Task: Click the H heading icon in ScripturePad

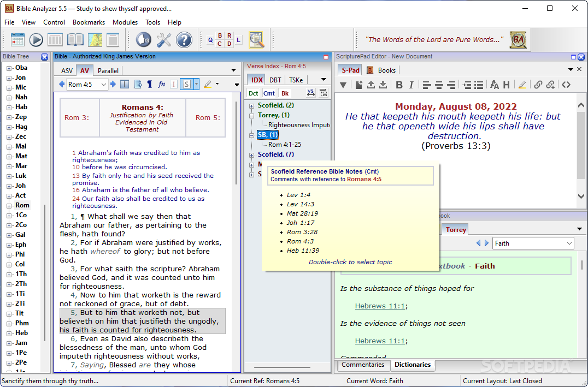Action: click(506, 85)
